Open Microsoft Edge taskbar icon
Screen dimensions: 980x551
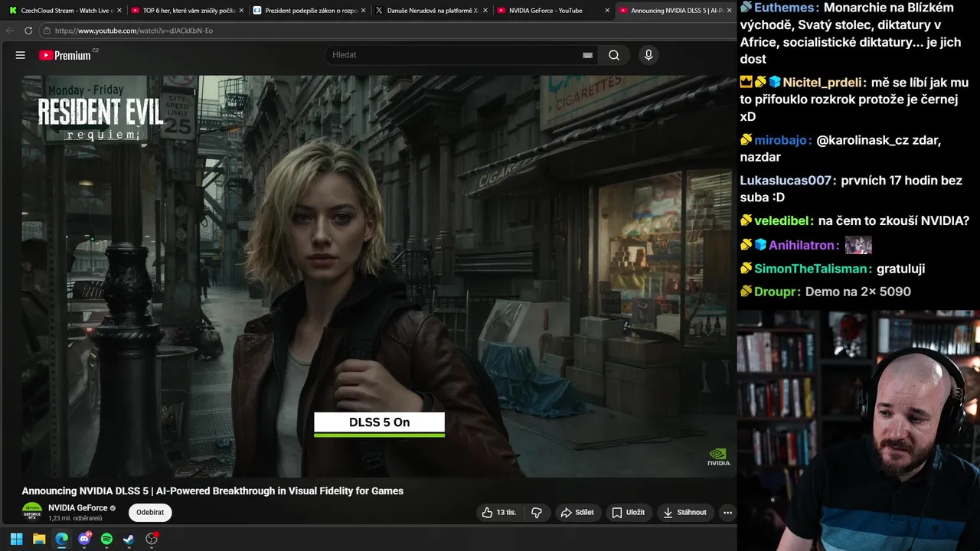pos(61,539)
